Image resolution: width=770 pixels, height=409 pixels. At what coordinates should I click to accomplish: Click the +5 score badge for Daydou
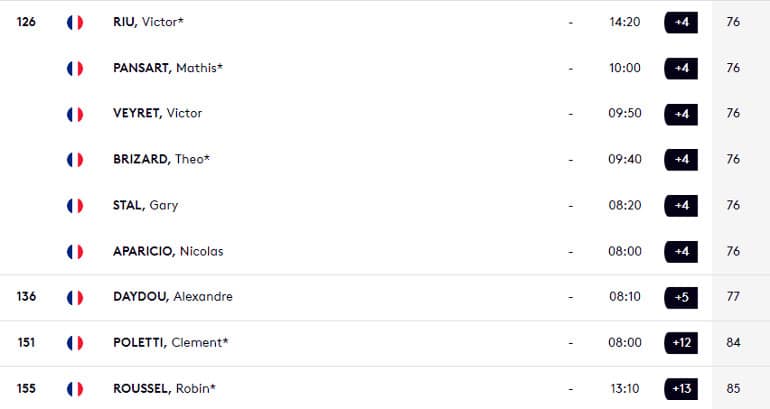click(x=681, y=297)
